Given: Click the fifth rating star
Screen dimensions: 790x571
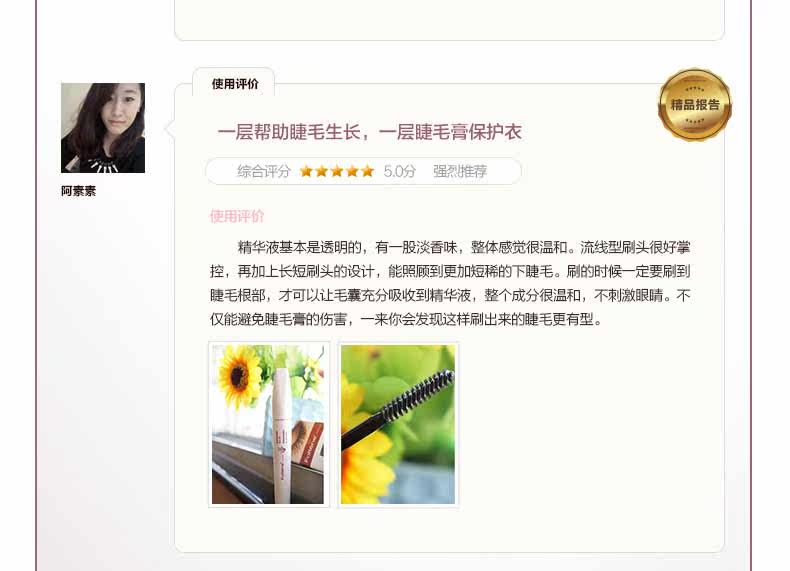Looking at the screenshot, I should click(368, 171).
